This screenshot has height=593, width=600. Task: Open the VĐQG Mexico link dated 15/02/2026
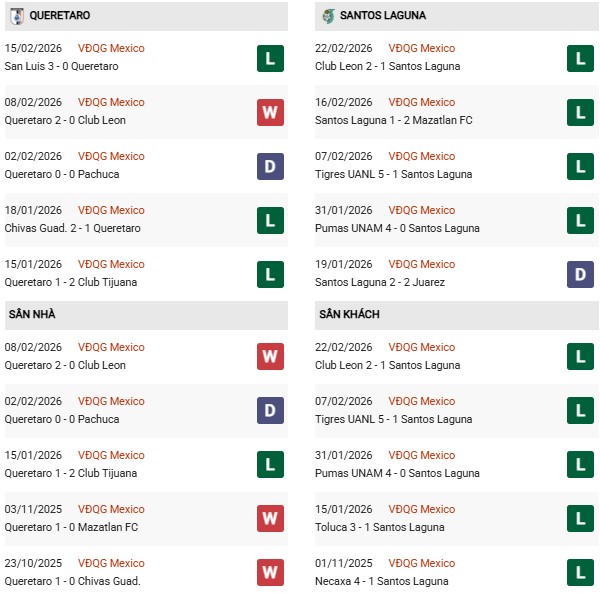(110, 48)
